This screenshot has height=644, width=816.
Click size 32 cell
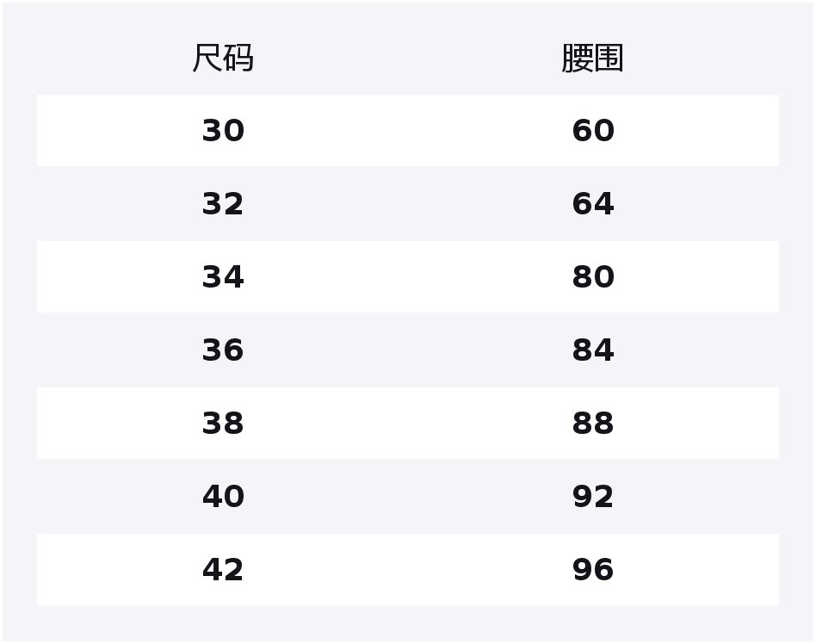pyautogui.click(x=223, y=204)
